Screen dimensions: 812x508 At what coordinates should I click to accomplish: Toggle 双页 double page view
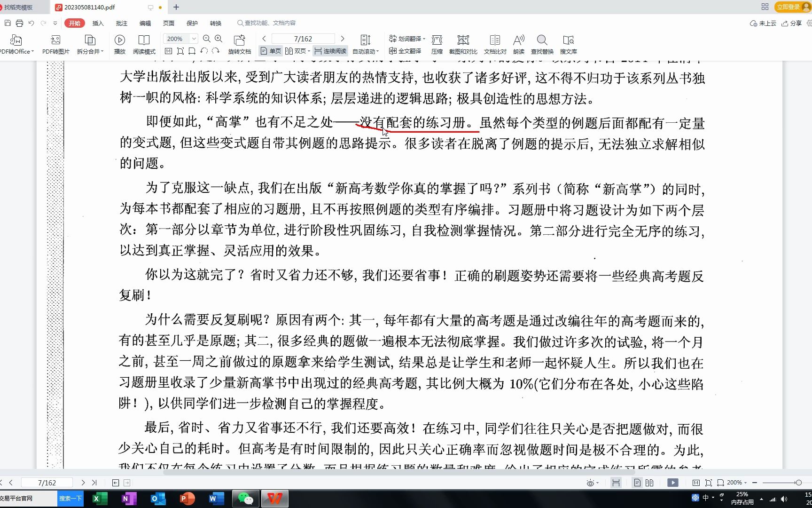(296, 51)
